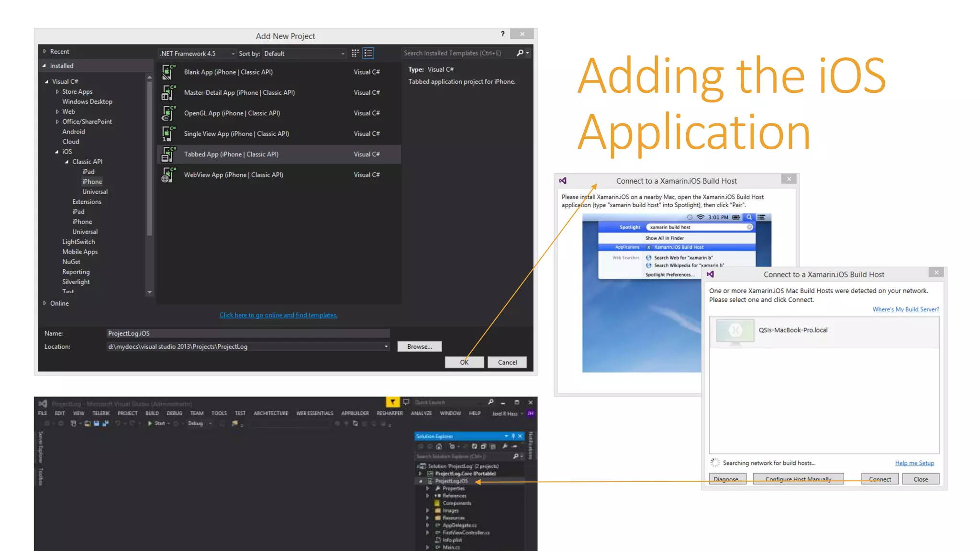Click the Name field containing ProjectLog.iOS
Screen dimensions: 980x551
point(248,333)
